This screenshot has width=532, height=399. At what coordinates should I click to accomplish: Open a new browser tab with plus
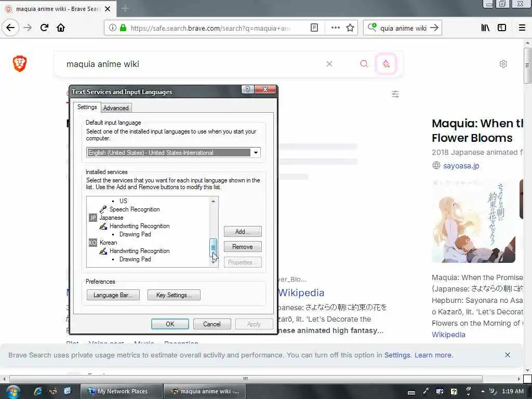point(125,8)
